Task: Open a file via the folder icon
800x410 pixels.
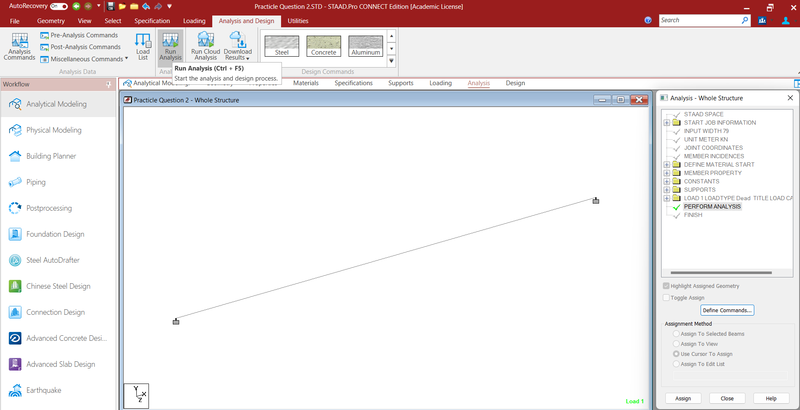Action: 122,7
